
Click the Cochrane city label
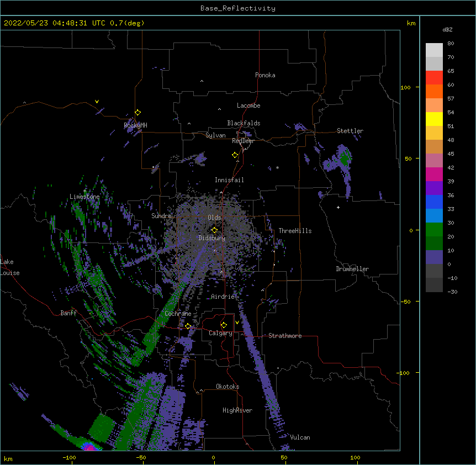(178, 314)
